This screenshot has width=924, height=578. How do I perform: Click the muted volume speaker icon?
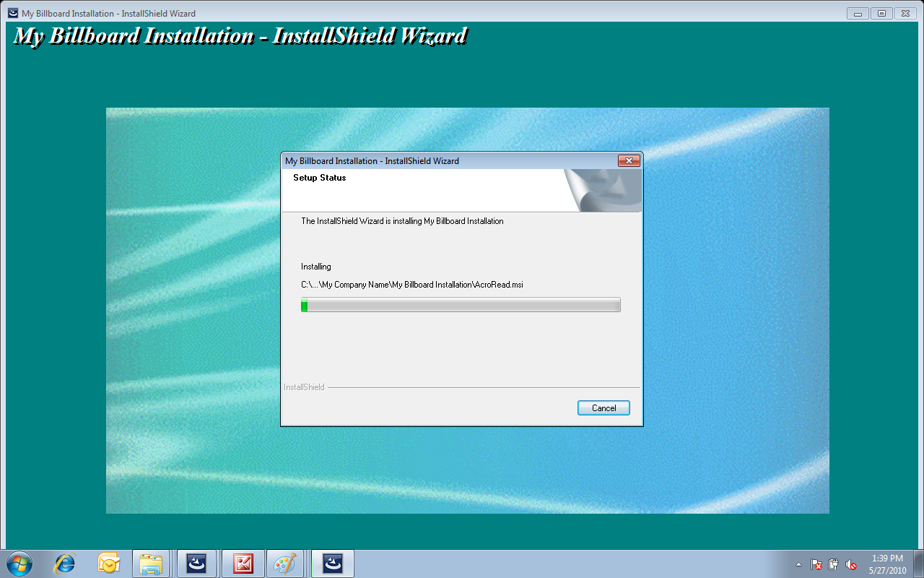pyautogui.click(x=851, y=564)
